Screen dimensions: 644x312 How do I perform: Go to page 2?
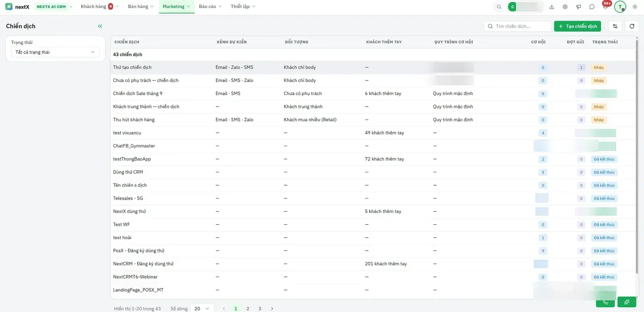pos(248,309)
